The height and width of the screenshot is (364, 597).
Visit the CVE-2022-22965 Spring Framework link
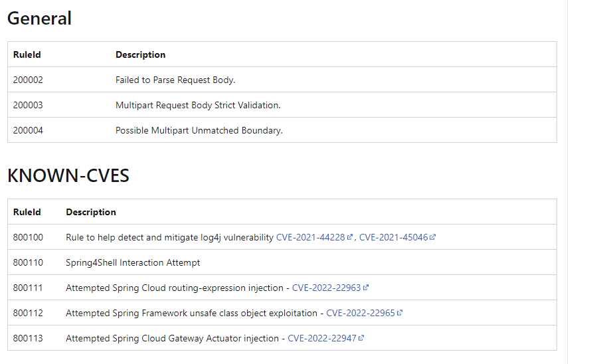[360, 314]
